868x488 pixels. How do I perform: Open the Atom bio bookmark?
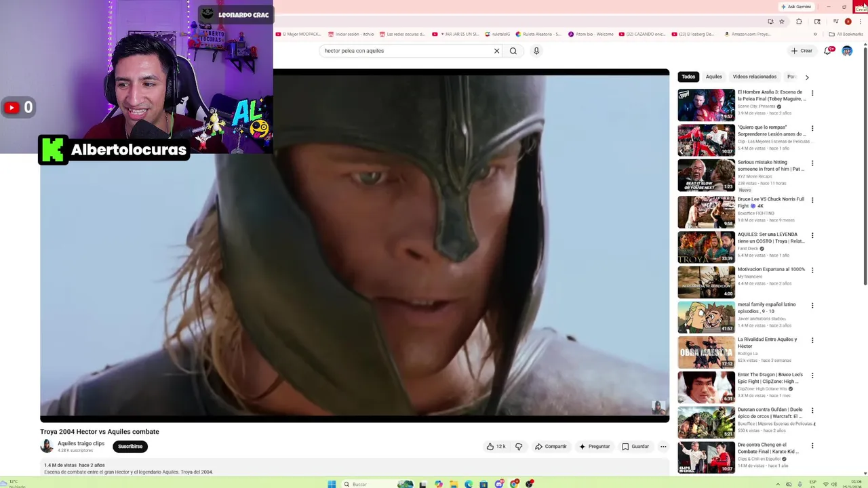point(591,34)
